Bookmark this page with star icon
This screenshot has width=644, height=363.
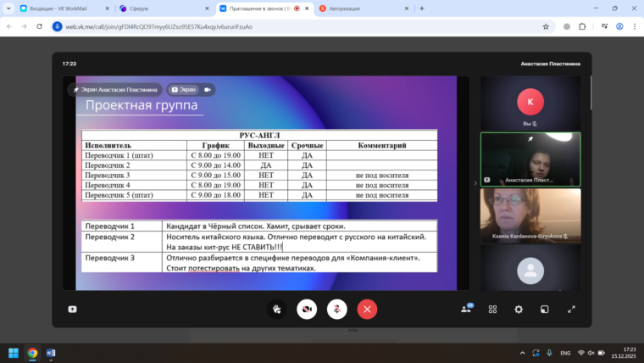(x=546, y=26)
